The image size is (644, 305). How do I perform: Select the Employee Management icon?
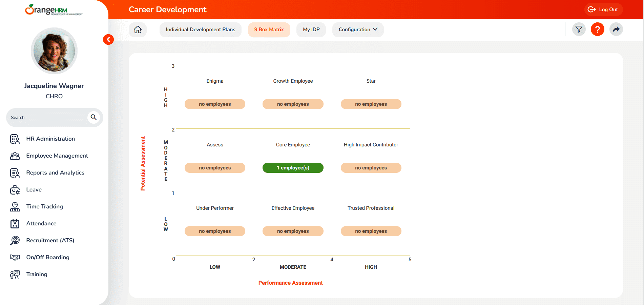[15, 156]
